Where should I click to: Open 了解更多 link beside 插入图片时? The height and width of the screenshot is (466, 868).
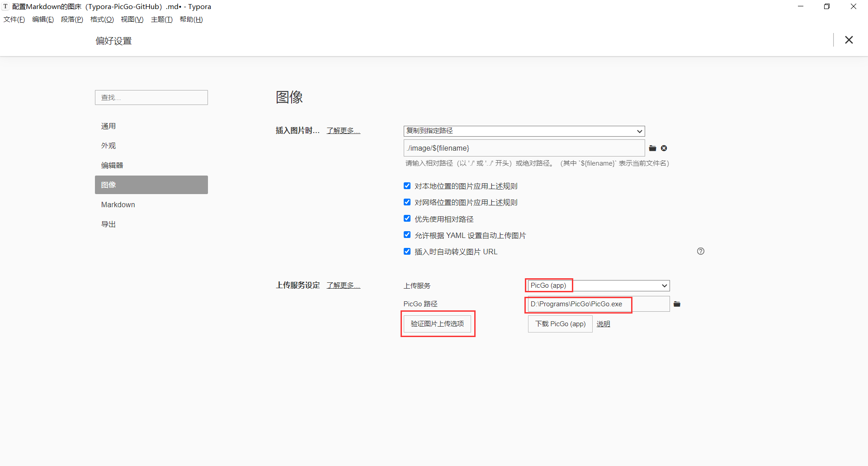pyautogui.click(x=344, y=131)
